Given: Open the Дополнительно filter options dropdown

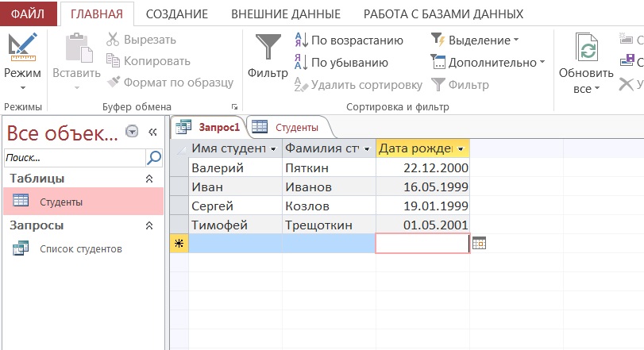Looking at the screenshot, I should [488, 63].
